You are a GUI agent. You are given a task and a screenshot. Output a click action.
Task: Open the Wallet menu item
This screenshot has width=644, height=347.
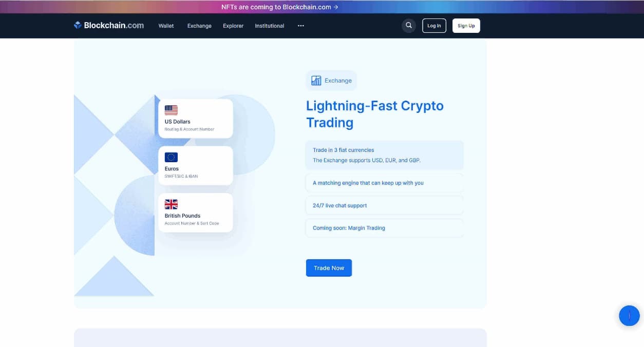(x=166, y=26)
